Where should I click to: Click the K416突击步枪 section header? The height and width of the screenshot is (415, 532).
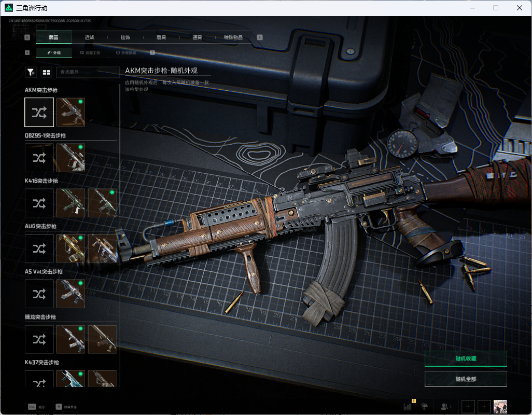(x=41, y=181)
